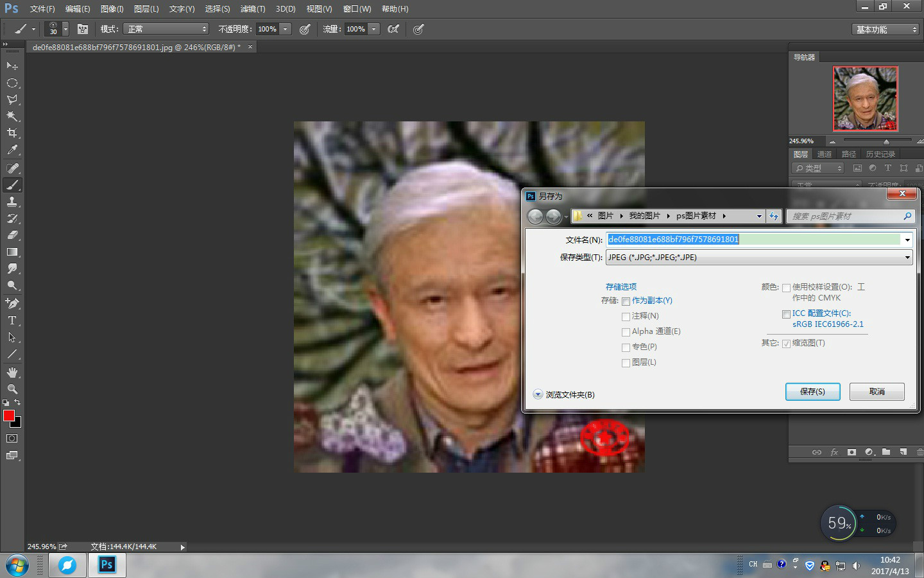The image size is (924, 578).
Task: Check the 专色(P) checkbox
Action: 626,347
